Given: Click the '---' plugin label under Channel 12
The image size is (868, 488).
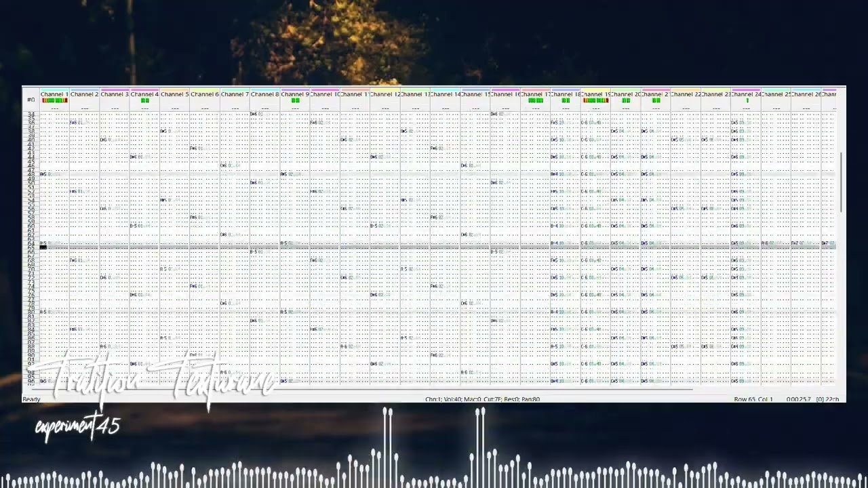Looking at the screenshot, I should coord(385,108).
